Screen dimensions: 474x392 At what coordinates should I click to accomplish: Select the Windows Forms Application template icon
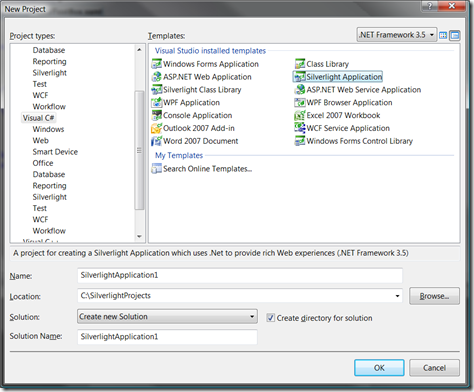(x=156, y=64)
